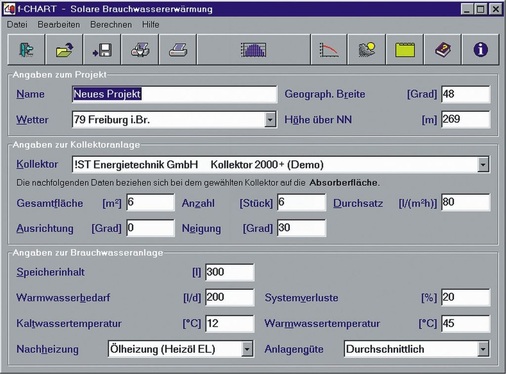Click the Gesamtfläche input field

point(150,202)
